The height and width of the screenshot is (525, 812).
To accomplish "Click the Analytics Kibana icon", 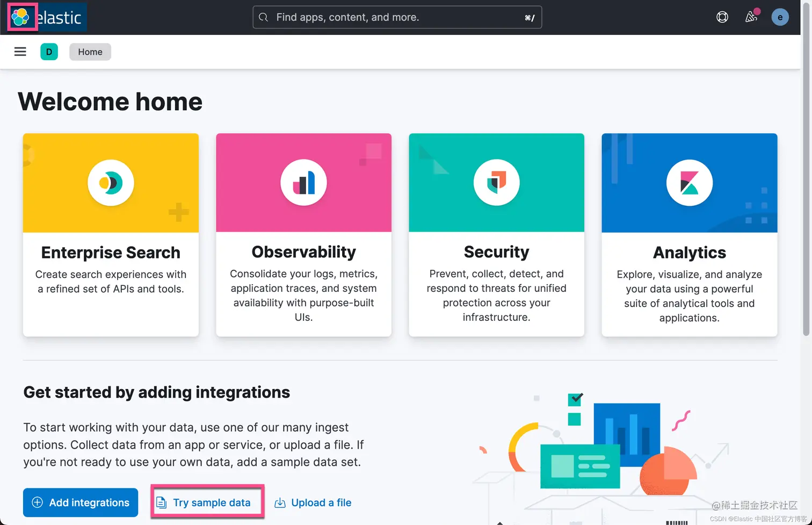I will click(690, 183).
